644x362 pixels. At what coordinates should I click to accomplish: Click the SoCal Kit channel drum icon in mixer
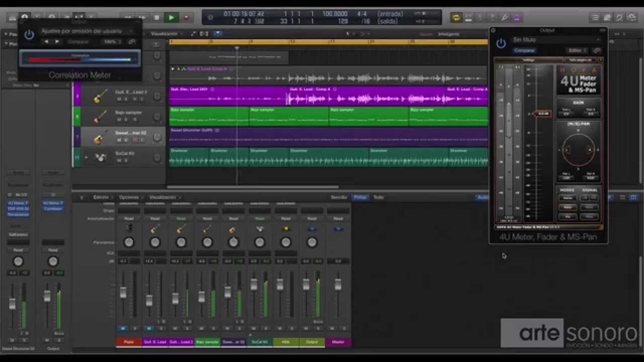click(x=260, y=229)
